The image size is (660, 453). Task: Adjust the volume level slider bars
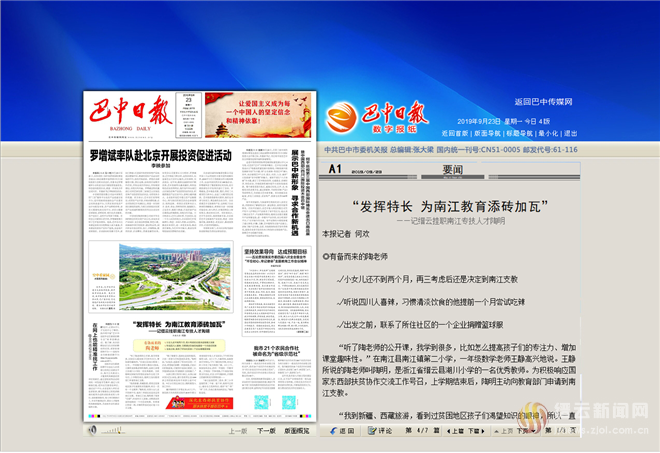point(113,430)
